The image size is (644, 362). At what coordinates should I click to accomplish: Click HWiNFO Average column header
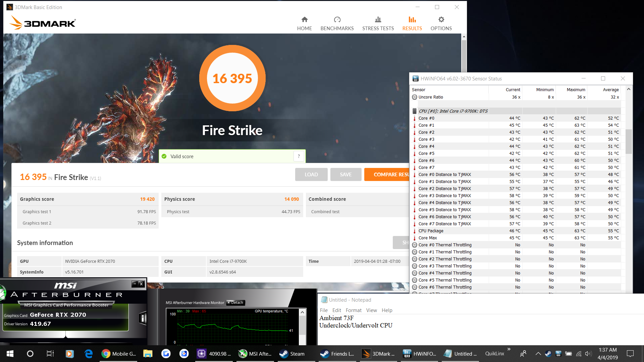click(x=604, y=89)
